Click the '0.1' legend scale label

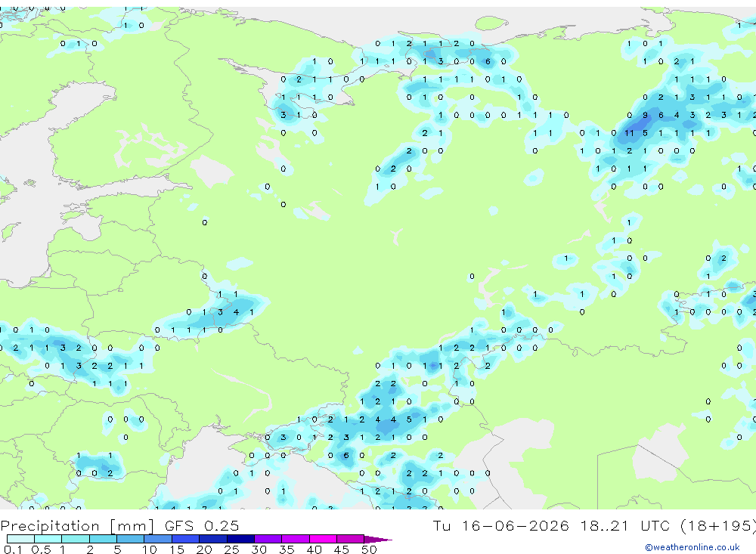pyautogui.click(x=13, y=549)
